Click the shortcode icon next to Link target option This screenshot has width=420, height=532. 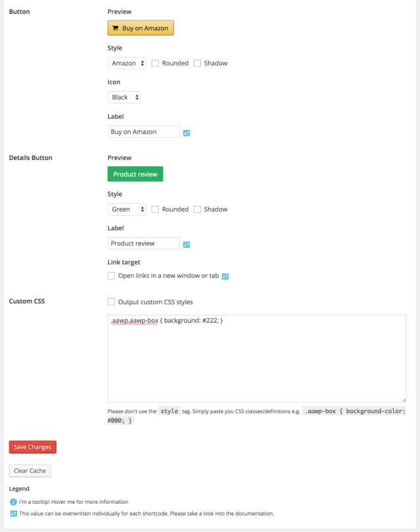click(x=225, y=276)
